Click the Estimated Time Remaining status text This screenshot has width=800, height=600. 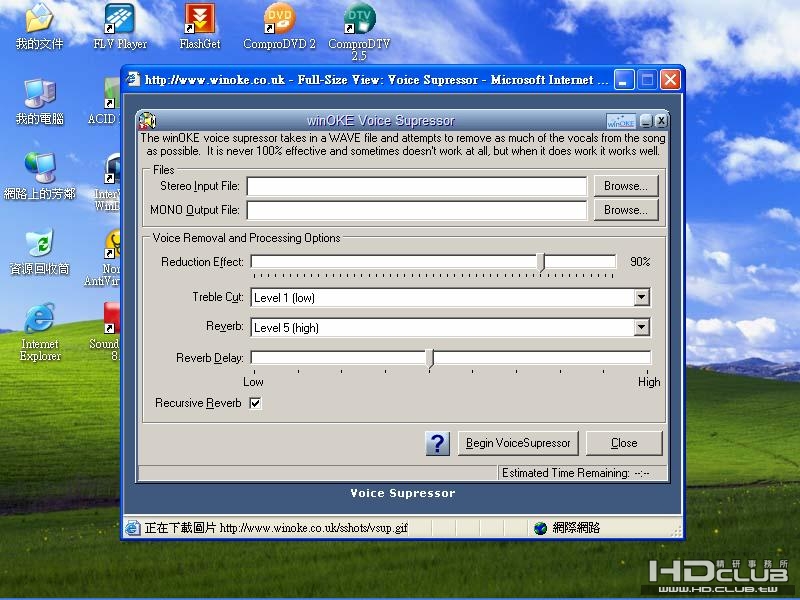tap(576, 473)
